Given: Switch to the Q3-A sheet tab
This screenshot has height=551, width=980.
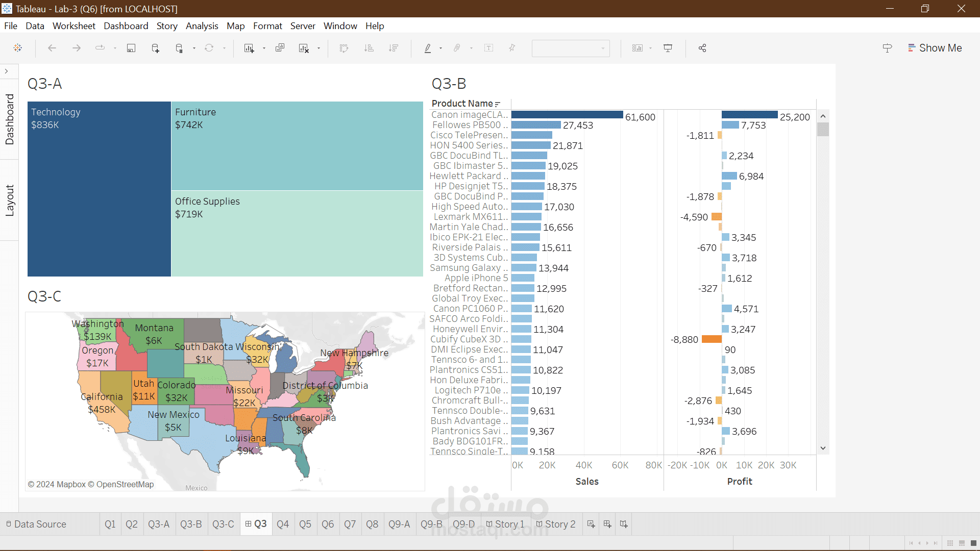Looking at the screenshot, I should click(159, 524).
